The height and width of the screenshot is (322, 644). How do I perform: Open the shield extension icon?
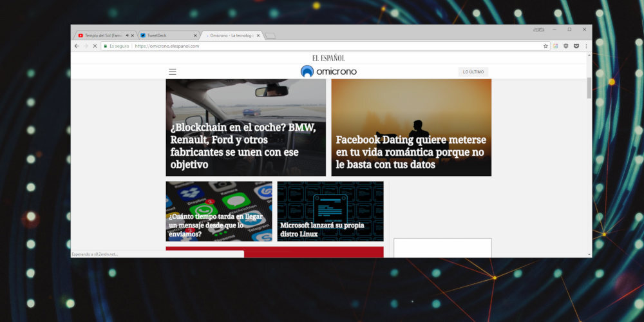(566, 46)
